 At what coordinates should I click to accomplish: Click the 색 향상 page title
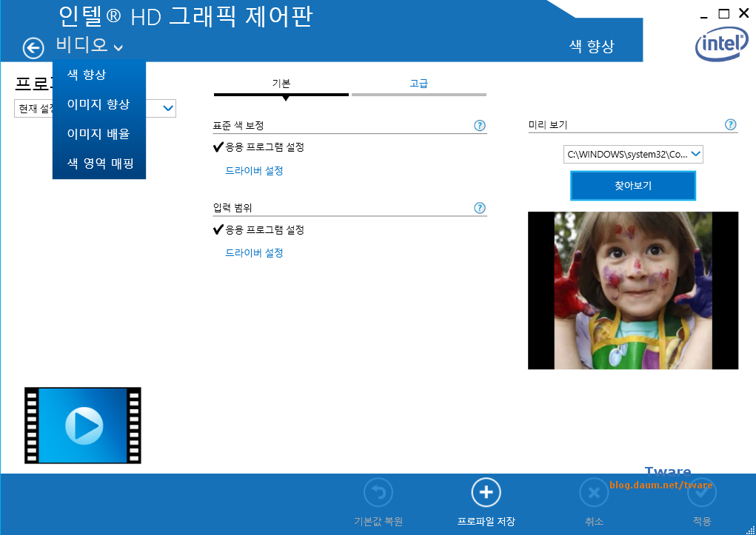click(592, 47)
